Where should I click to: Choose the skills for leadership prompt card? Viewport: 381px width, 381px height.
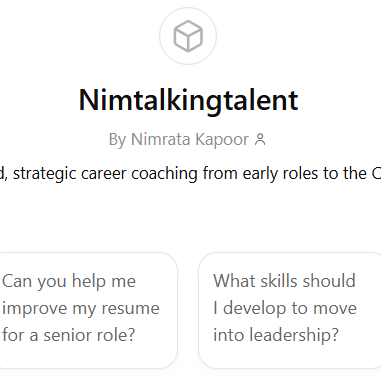[x=290, y=310]
